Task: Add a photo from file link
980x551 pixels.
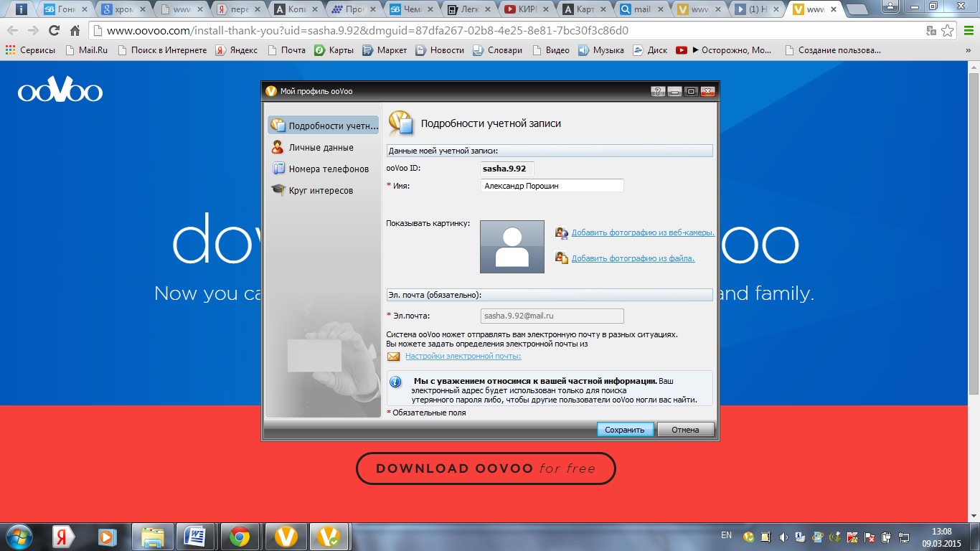Action: pyautogui.click(x=633, y=258)
